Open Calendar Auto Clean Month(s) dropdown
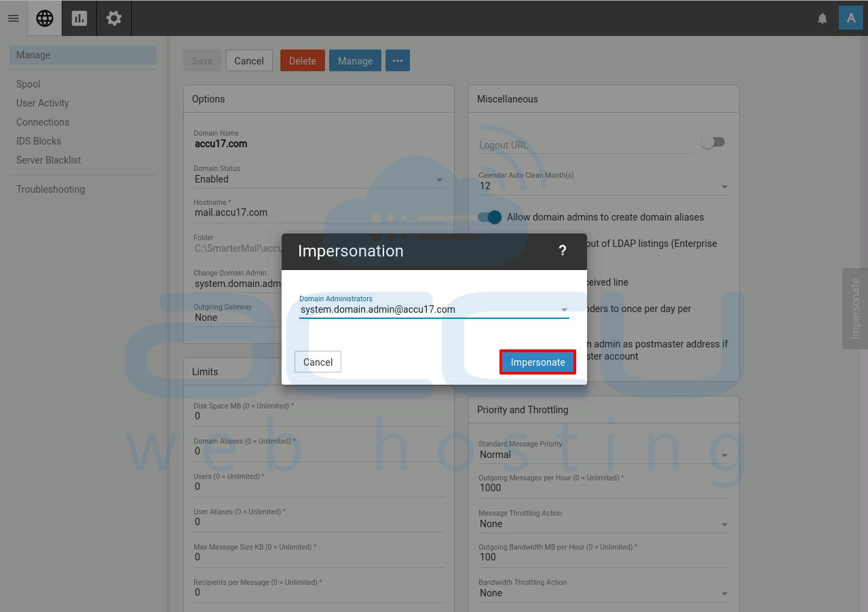The image size is (868, 612). point(604,186)
